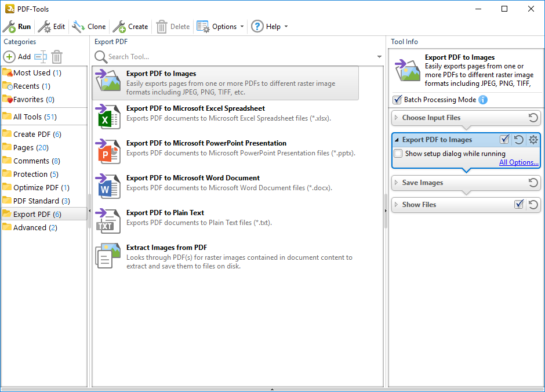Expand the Save Images section
Viewport: 545px width, 392px height.
point(397,183)
